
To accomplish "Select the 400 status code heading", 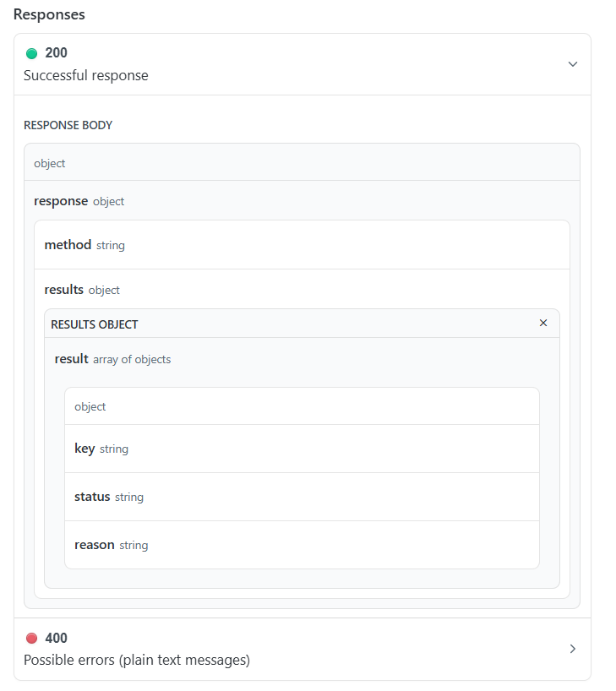I will coord(56,638).
